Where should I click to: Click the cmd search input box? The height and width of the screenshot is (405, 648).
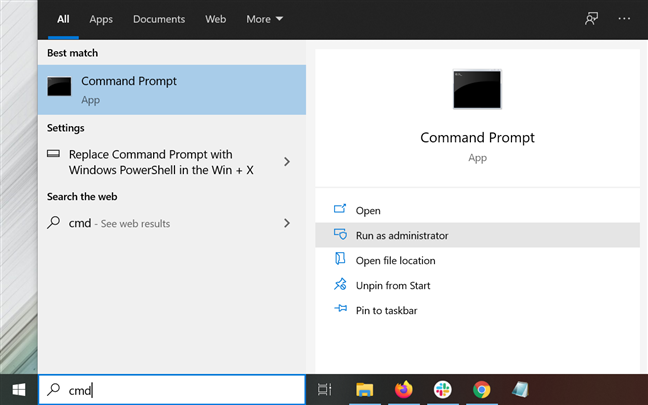(x=172, y=390)
